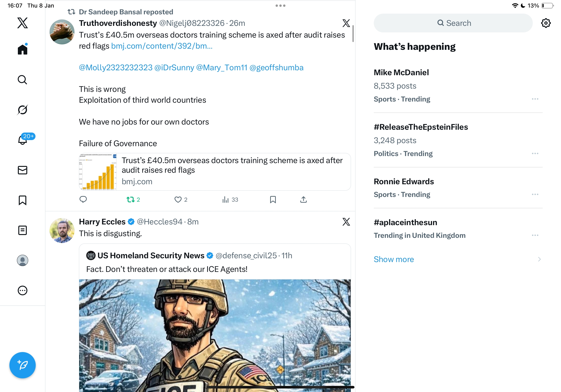Share the Truthoverdishonesty post
The image size is (561, 392).
pyautogui.click(x=303, y=200)
